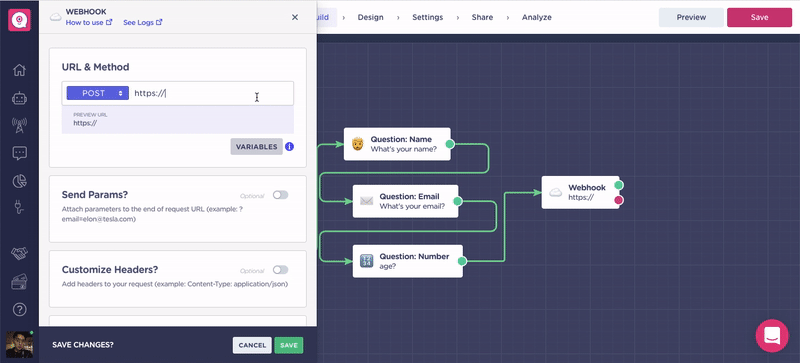Open the help question mark icon
Image resolution: width=800 pixels, height=363 pixels.
19,308
